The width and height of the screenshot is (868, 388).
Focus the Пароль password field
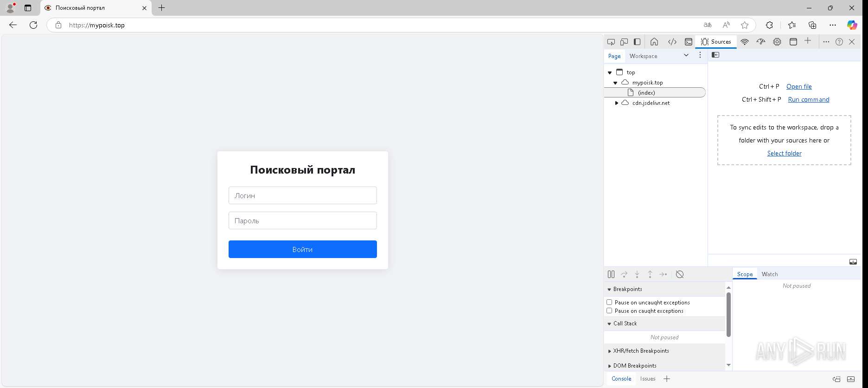click(x=303, y=220)
